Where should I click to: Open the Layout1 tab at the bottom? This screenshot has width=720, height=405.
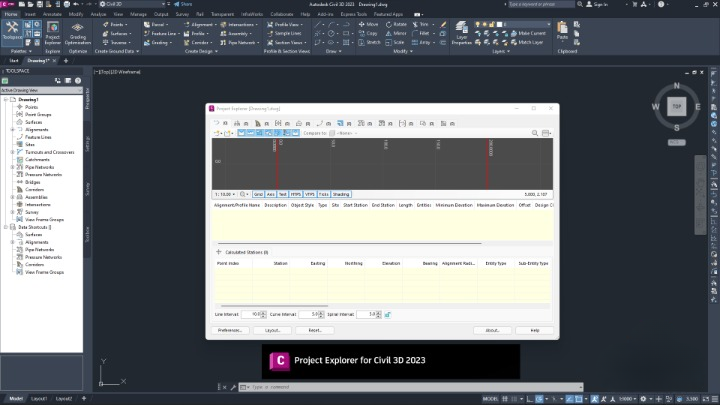(x=39, y=398)
